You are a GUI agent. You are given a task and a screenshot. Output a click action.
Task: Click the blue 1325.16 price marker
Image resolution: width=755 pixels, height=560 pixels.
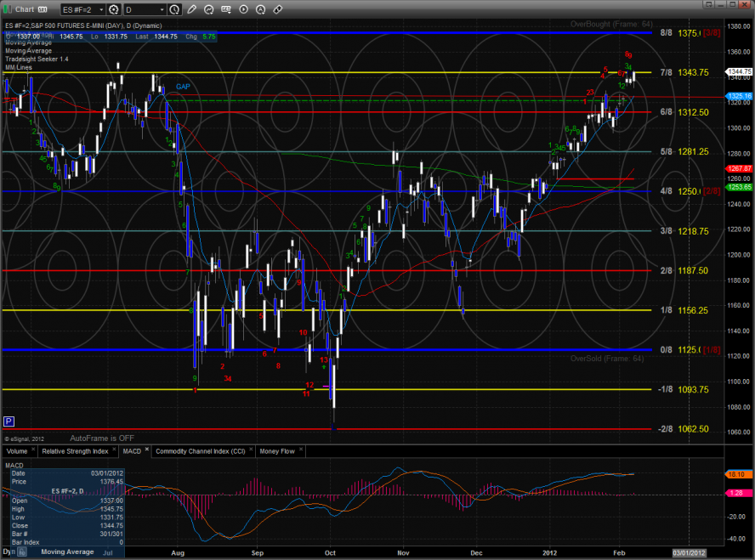(739, 96)
